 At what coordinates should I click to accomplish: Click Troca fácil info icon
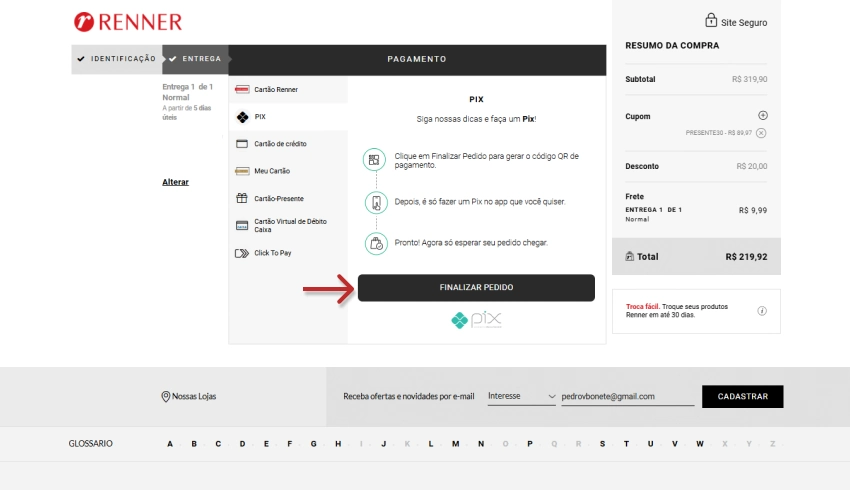[762, 311]
